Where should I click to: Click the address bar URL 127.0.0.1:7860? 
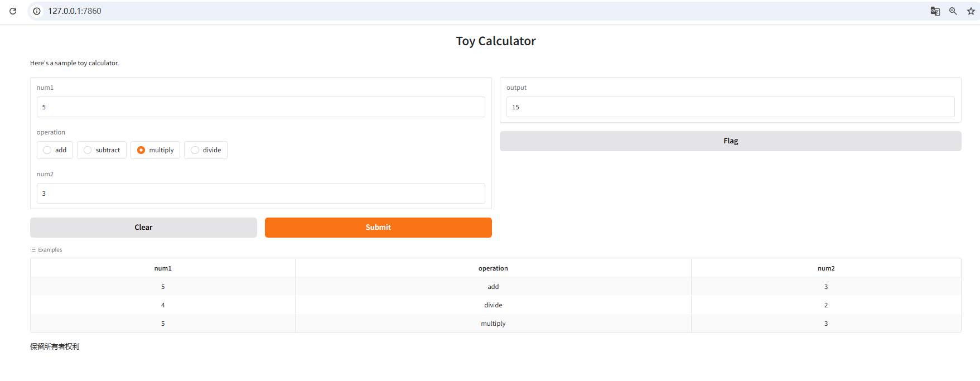click(75, 11)
